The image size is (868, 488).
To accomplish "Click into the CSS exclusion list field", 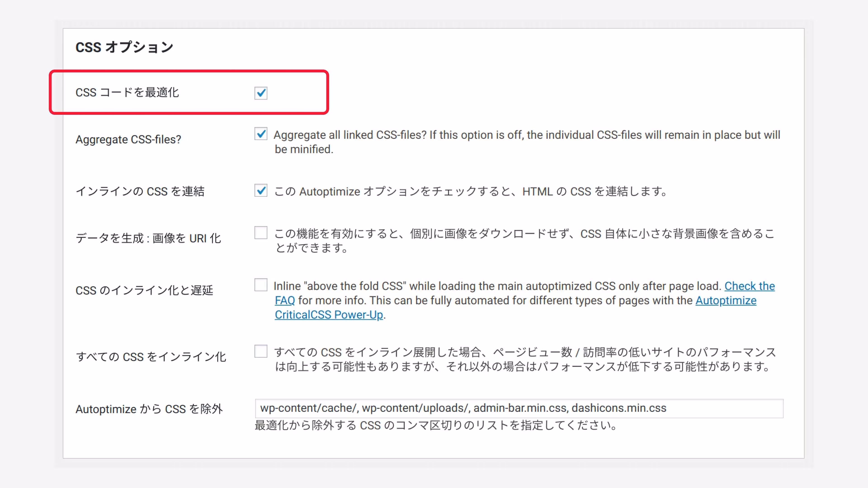I will coord(519,408).
